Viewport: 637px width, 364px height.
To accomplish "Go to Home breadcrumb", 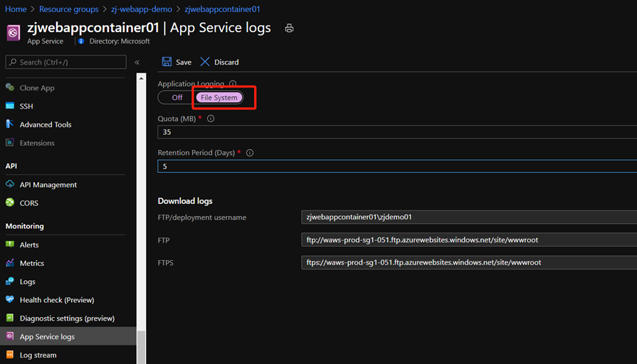I will pos(16,9).
